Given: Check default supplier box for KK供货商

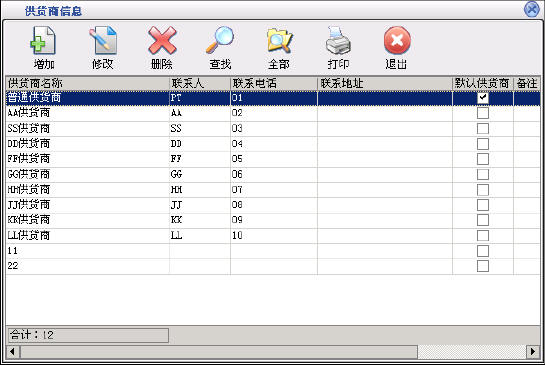Looking at the screenshot, I should tap(483, 220).
